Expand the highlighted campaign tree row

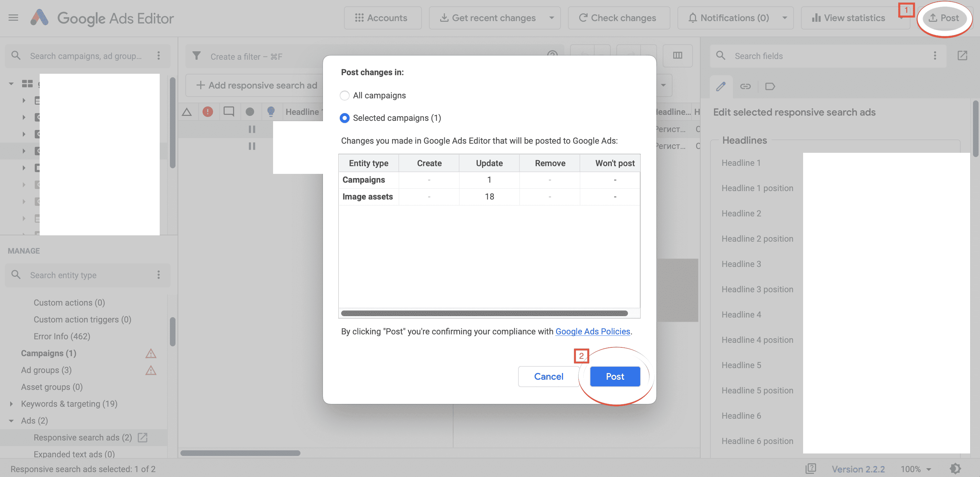(24, 151)
